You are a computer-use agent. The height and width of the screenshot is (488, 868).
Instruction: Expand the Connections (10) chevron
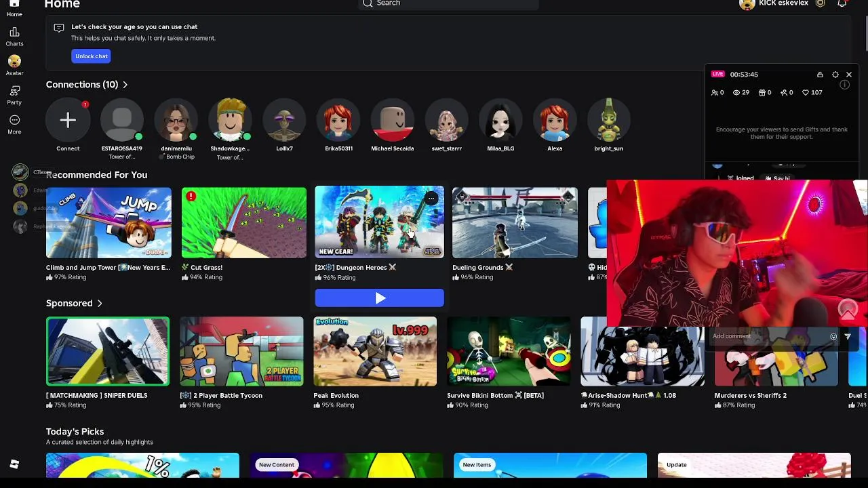click(x=125, y=85)
